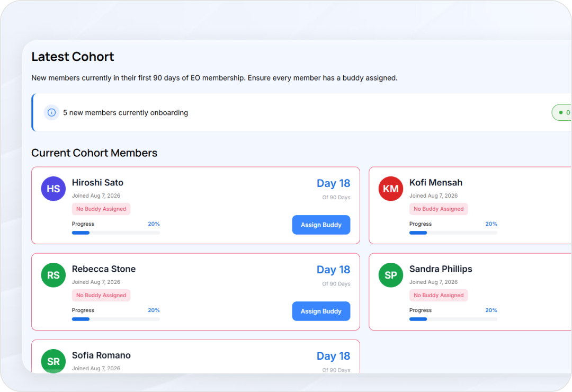Assign a buddy to Hiroshi Sato
The height and width of the screenshot is (392, 572).
[321, 225]
